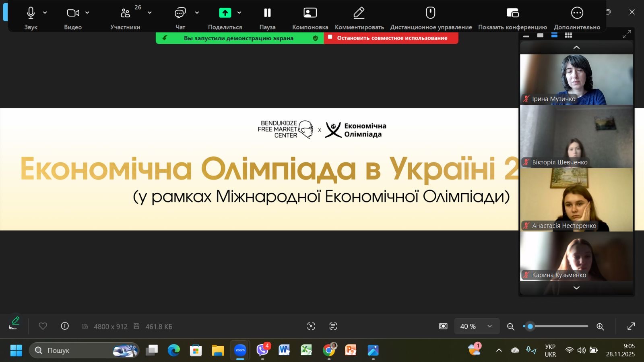Screen dimensions: 644x362
Task: Click Остановить совместное использование button
Action: pyautogui.click(x=391, y=38)
